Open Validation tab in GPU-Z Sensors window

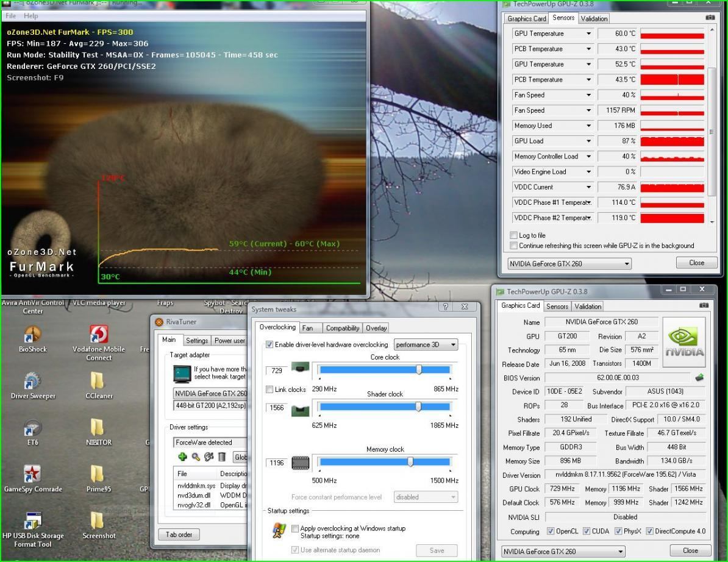coord(594,18)
